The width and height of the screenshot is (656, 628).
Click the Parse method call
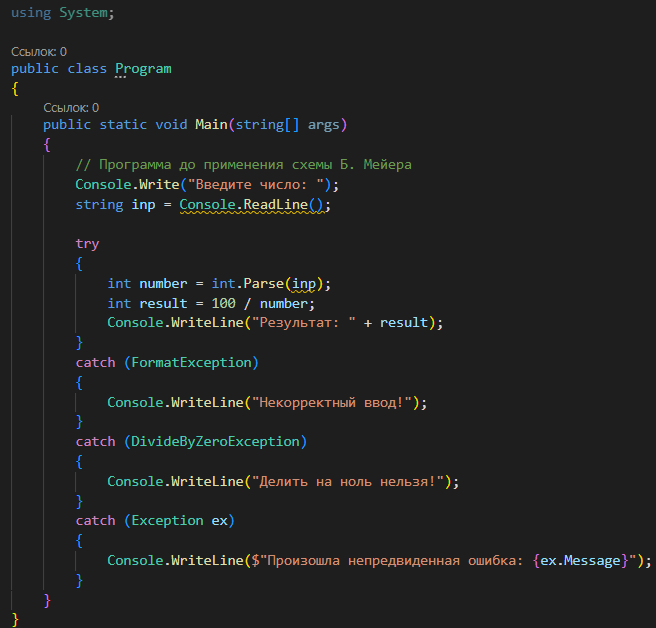(264, 284)
